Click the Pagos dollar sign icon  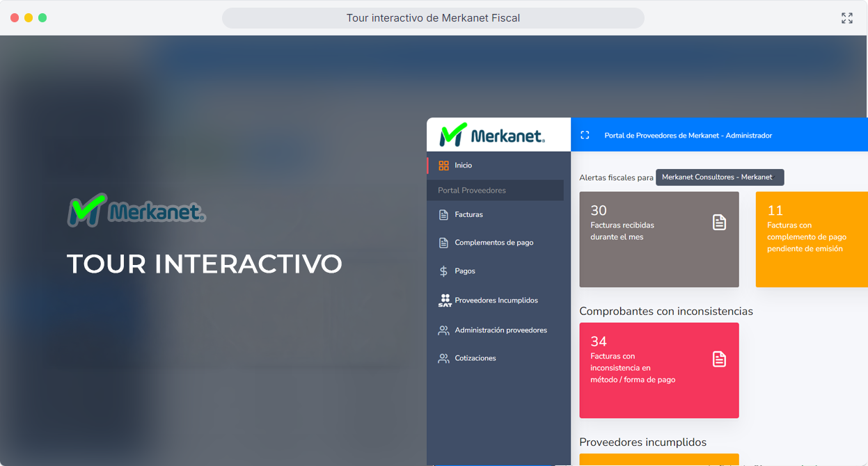coord(443,271)
